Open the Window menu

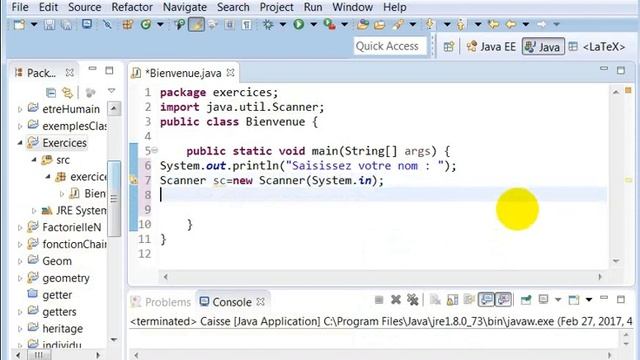tap(352, 7)
